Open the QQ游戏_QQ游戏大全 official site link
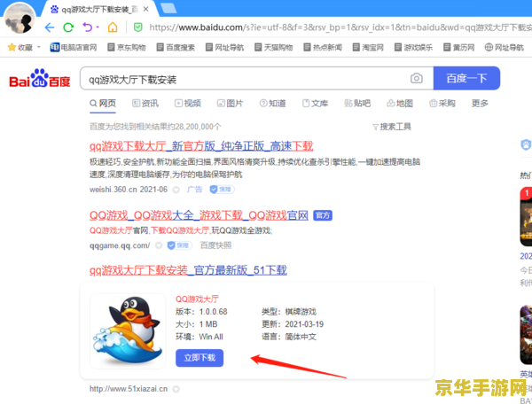Viewport: 532px width, 404px height. (199, 215)
